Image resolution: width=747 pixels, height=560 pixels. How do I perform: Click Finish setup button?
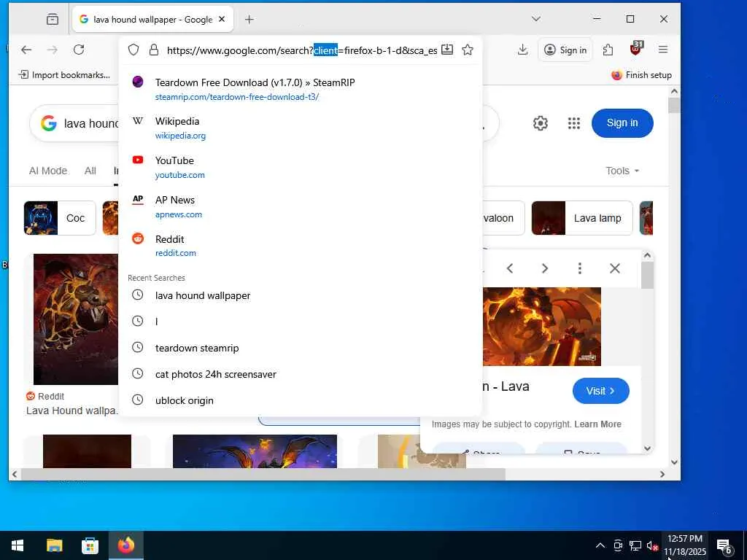pyautogui.click(x=641, y=75)
